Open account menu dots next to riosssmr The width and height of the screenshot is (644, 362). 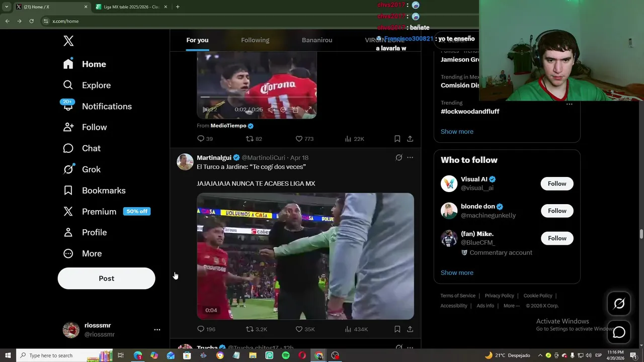(x=157, y=330)
